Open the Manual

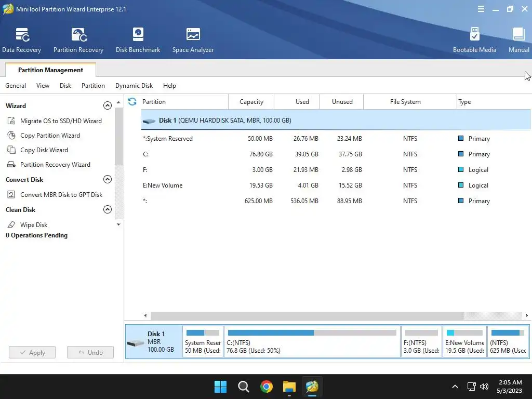(518, 41)
